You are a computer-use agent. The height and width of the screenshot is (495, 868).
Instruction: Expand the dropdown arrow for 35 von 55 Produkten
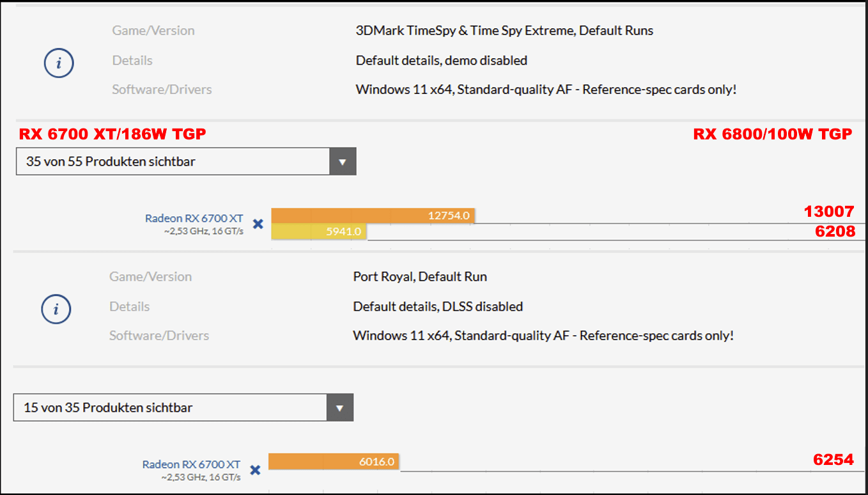coord(343,162)
